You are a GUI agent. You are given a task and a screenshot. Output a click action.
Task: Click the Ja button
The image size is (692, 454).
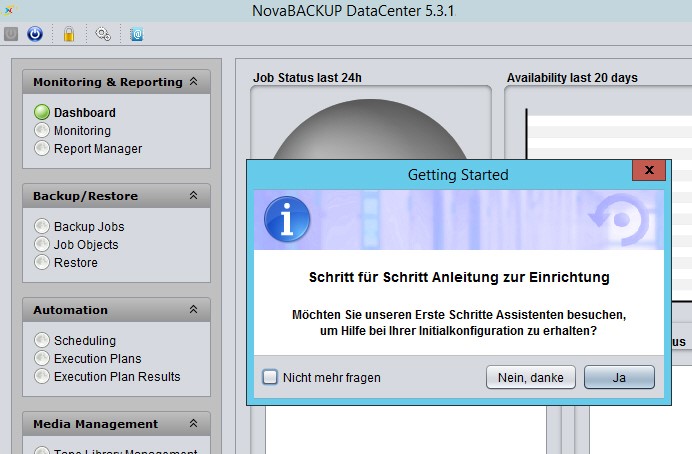point(619,377)
